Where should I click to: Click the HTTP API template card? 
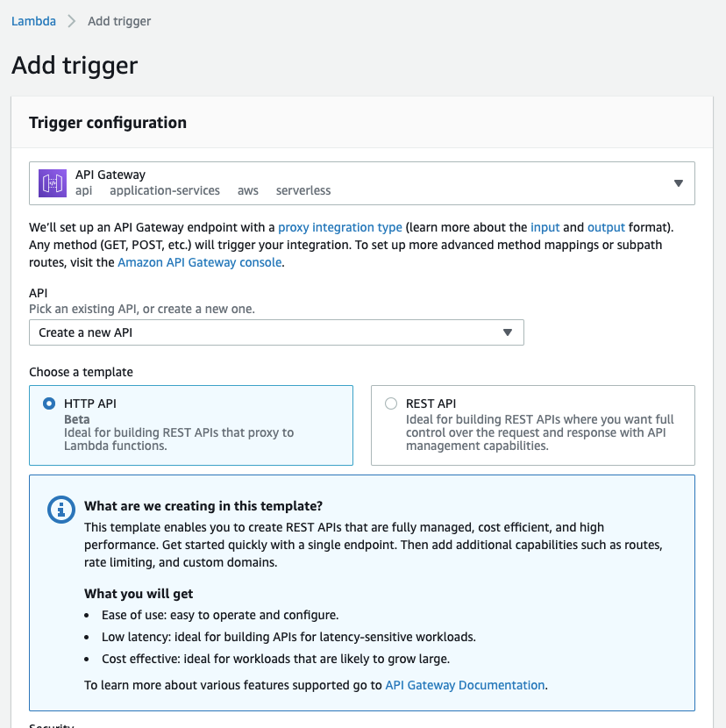point(191,425)
